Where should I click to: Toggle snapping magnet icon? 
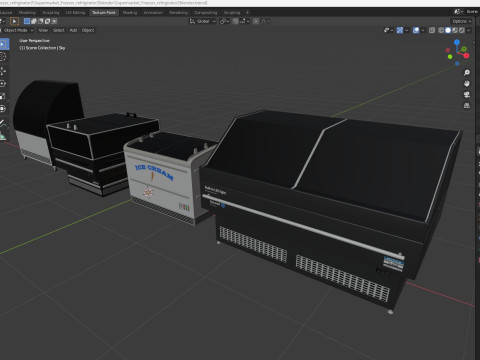coord(235,21)
